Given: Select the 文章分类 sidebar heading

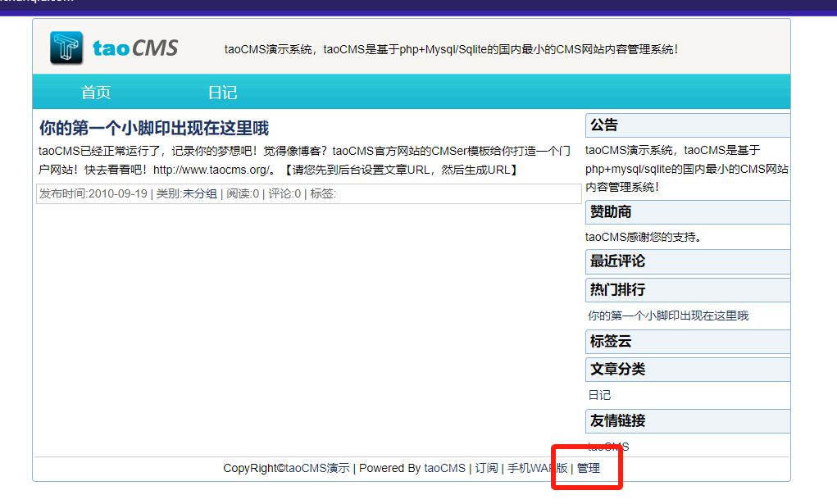Looking at the screenshot, I should pos(617,370).
